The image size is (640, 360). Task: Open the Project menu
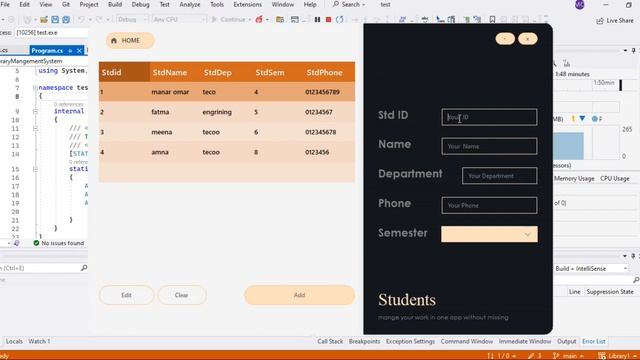point(89,4)
